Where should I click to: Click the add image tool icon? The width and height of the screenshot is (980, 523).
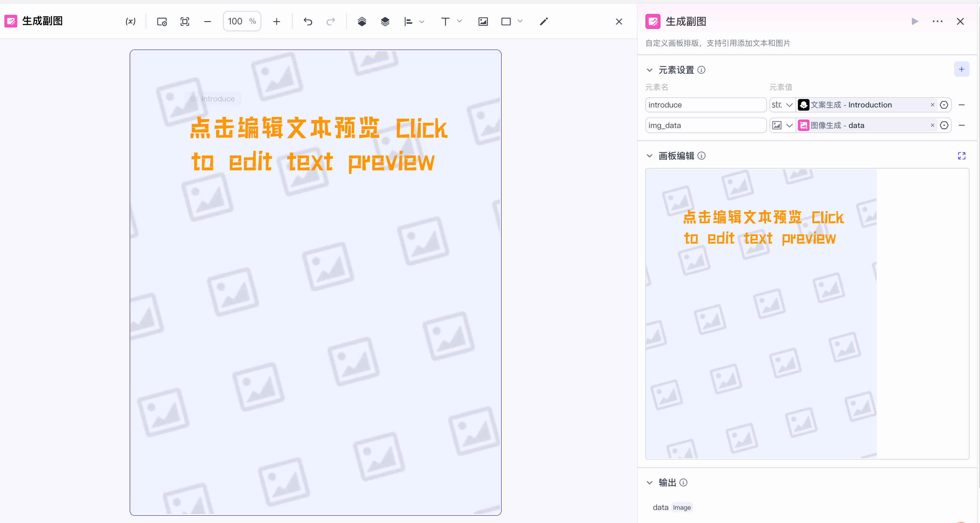coord(483,22)
